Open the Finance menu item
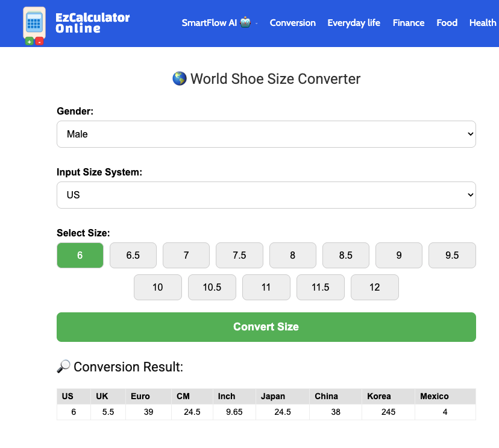Viewport: 499px width, 448px height. pyautogui.click(x=409, y=23)
